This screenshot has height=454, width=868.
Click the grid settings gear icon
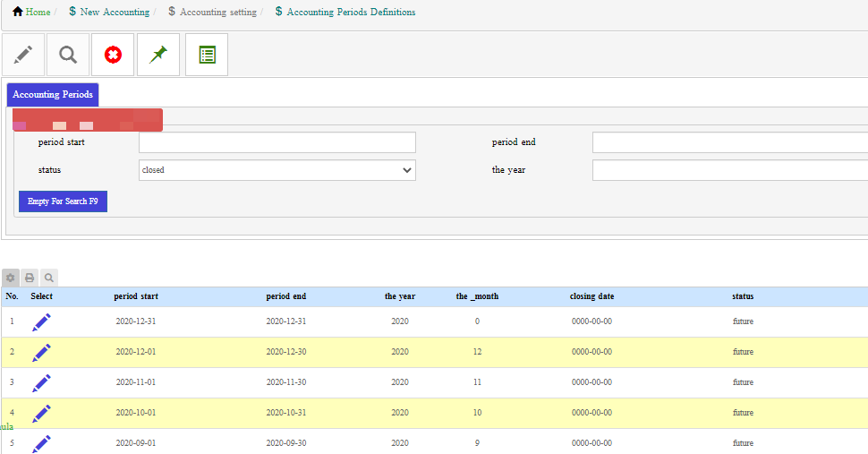click(x=11, y=278)
